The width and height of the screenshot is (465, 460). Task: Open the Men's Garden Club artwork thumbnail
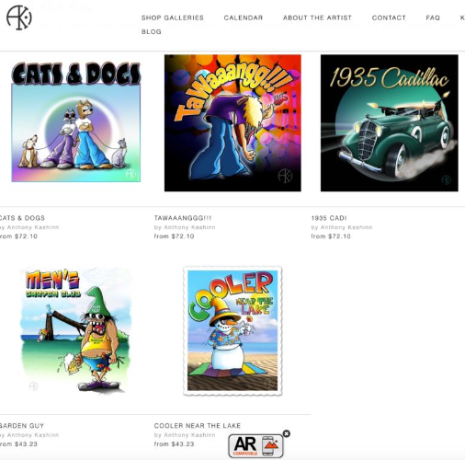(x=76, y=330)
